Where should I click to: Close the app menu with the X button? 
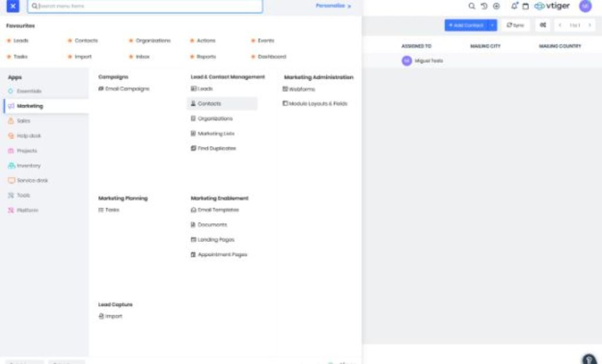pos(12,6)
